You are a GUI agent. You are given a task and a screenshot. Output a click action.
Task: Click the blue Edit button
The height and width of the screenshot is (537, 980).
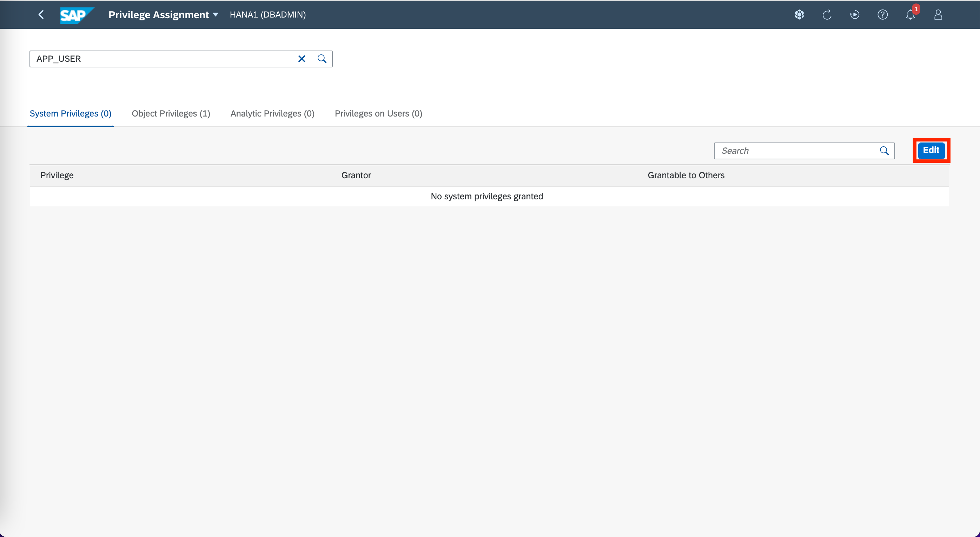point(931,150)
